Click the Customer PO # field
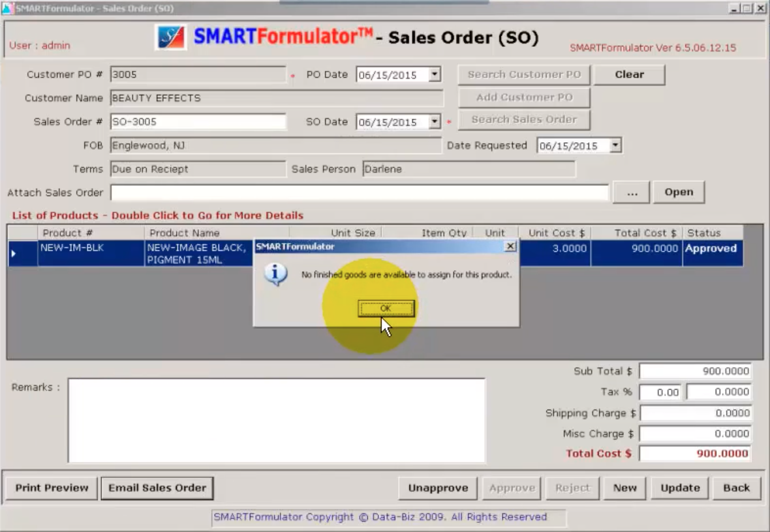The image size is (770, 532). (x=198, y=74)
